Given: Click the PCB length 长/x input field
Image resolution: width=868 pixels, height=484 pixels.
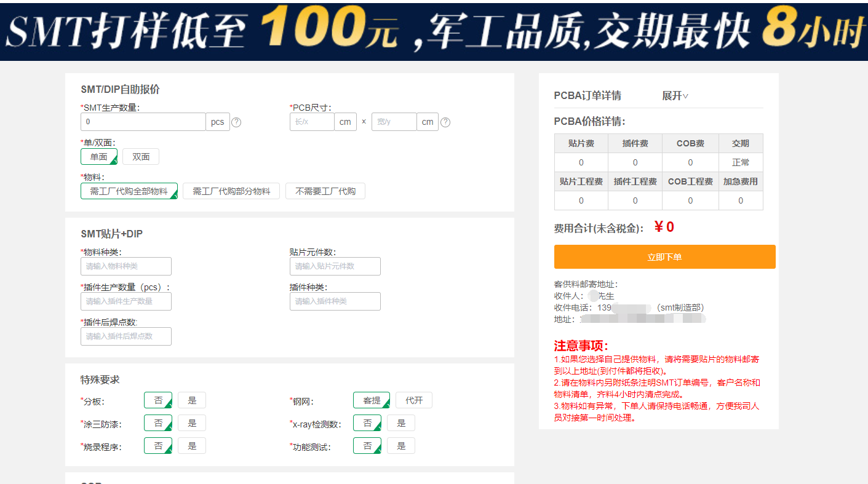Looking at the screenshot, I should [312, 122].
